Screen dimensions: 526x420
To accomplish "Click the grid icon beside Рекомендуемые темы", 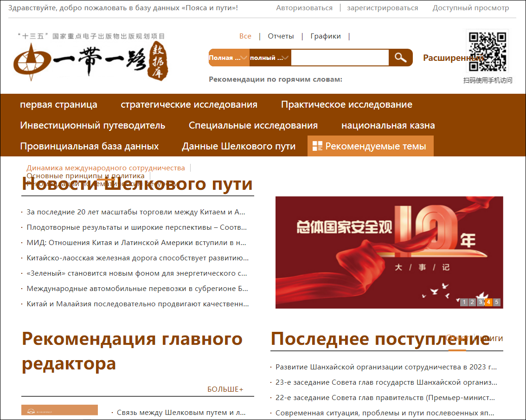I will [x=317, y=146].
